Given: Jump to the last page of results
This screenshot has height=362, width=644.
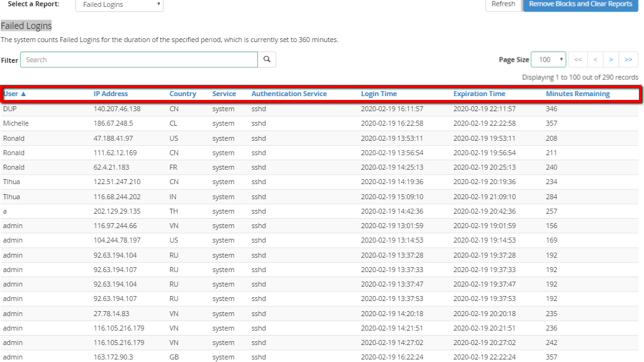Looking at the screenshot, I should point(628,60).
